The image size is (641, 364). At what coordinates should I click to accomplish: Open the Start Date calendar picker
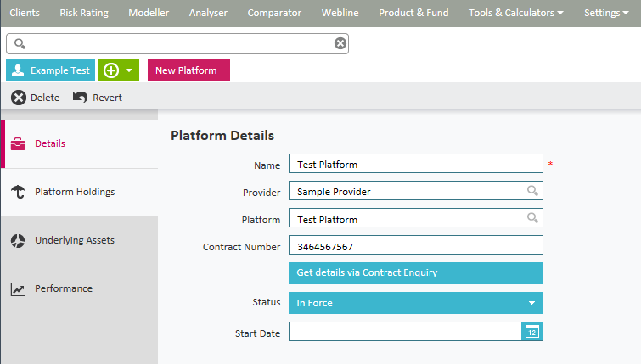pos(531,332)
